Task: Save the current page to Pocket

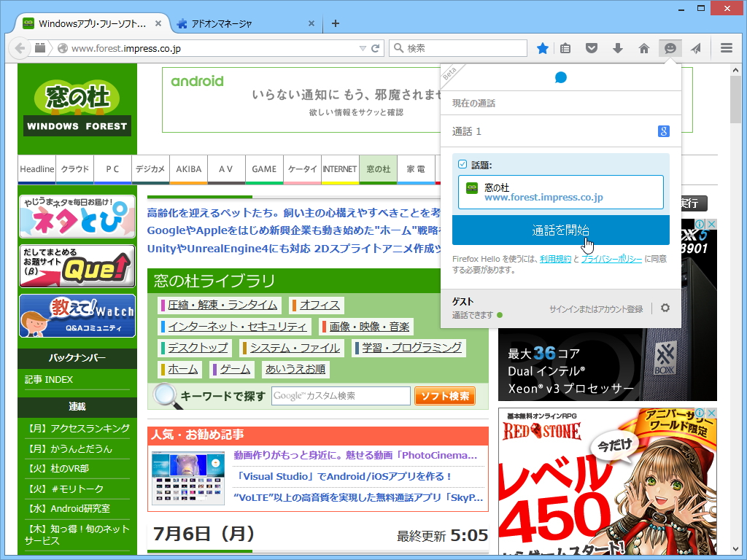Action: pos(591,48)
